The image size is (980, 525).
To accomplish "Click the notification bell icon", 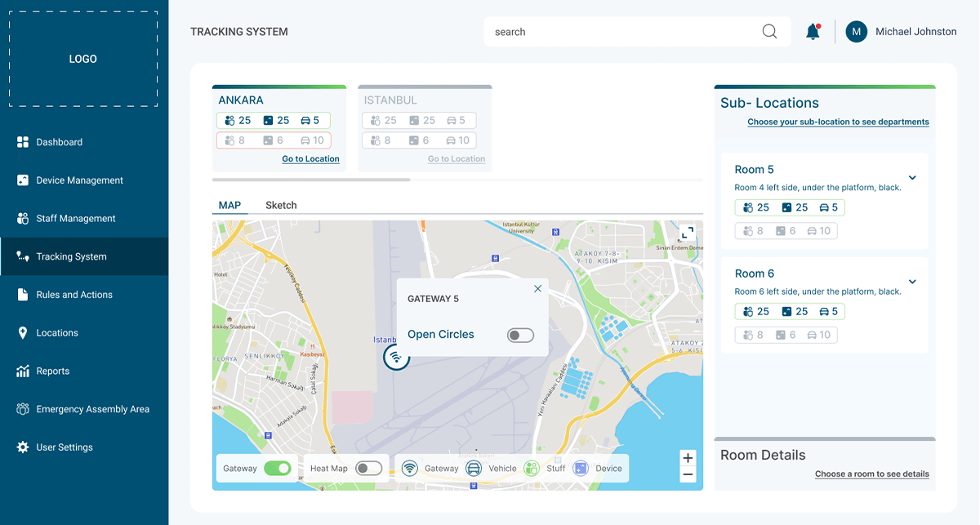I will pos(813,32).
